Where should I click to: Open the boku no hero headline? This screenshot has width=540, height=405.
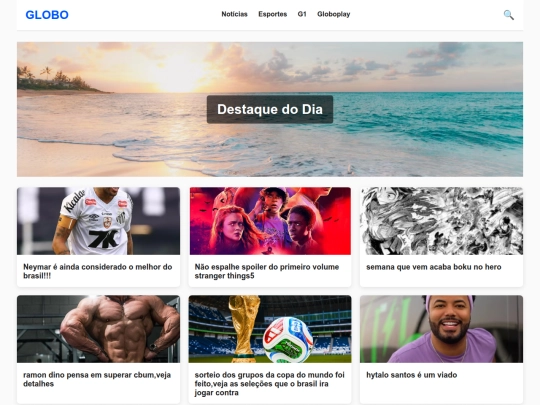click(x=434, y=267)
